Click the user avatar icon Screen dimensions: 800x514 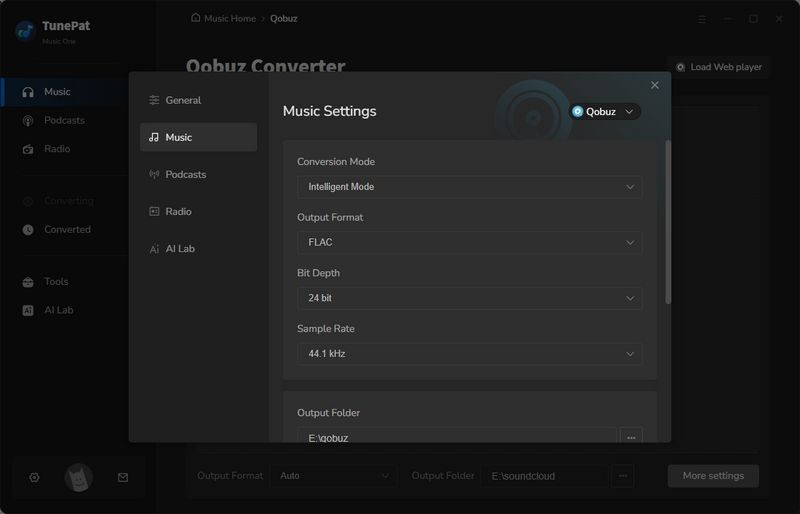[x=78, y=478]
